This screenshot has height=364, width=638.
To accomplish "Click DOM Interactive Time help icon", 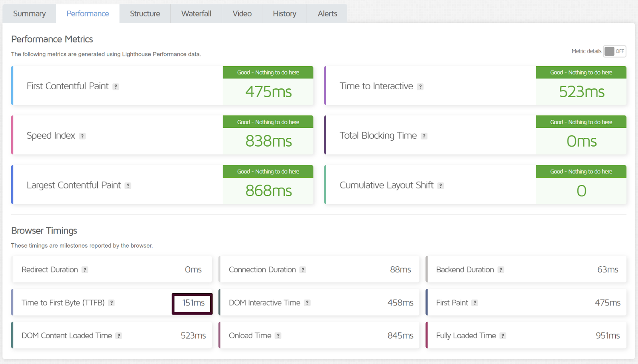I will click(307, 303).
